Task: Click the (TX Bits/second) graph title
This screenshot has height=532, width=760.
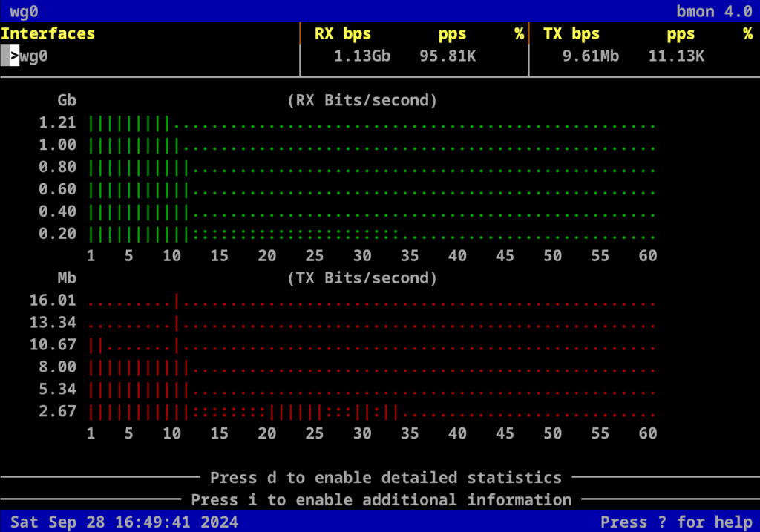Action: click(x=362, y=278)
